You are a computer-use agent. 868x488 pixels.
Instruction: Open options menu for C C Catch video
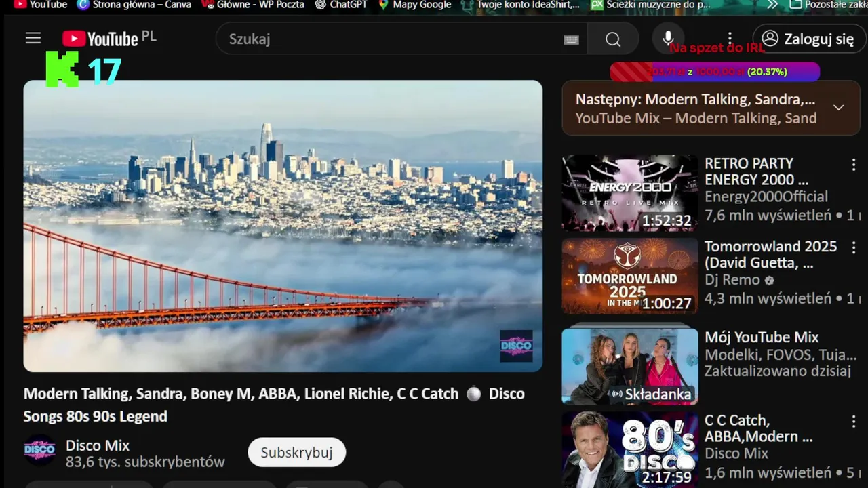(x=854, y=422)
